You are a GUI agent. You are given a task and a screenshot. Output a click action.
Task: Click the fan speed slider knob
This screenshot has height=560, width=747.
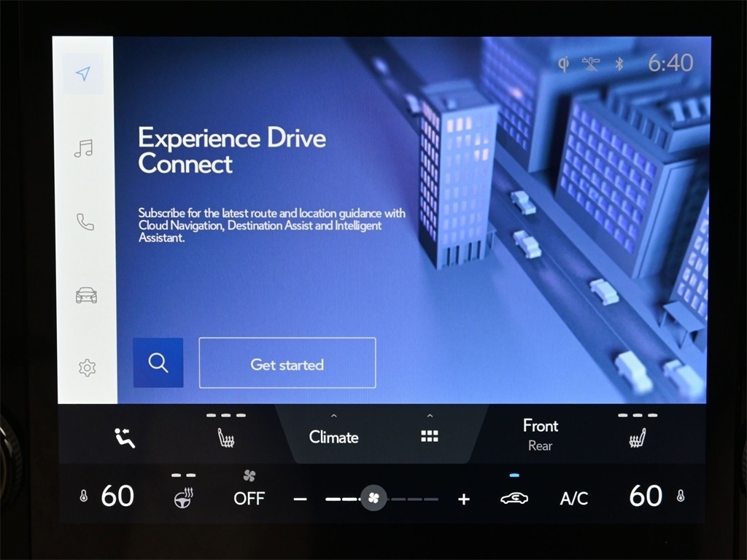pos(373,499)
